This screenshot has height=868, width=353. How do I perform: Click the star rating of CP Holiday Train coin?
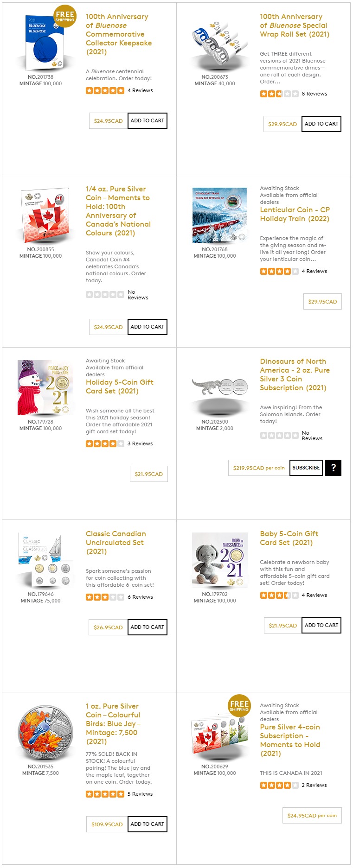pos(279,271)
